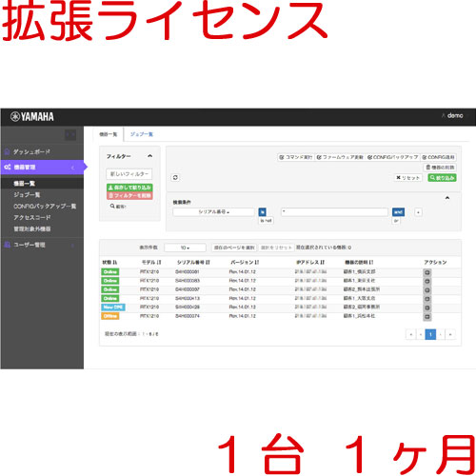Click the CONFIGバックアップ button
Image resolution: width=476 pixels, height=476 pixels.
393,157
